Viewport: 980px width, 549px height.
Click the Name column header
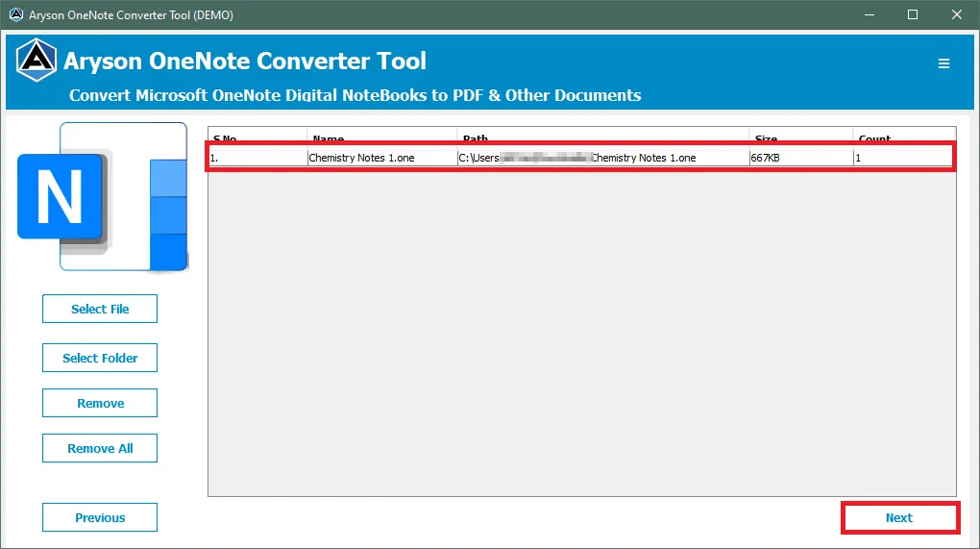(381, 136)
